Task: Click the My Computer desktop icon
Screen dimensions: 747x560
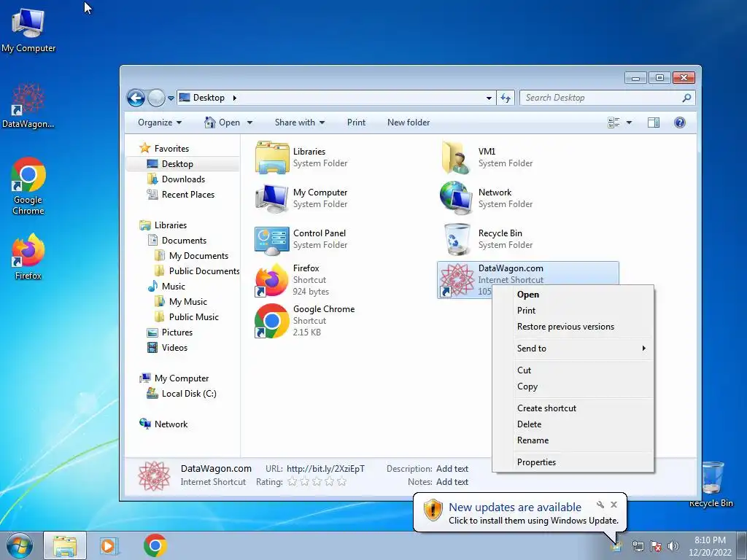Action: coord(28,29)
